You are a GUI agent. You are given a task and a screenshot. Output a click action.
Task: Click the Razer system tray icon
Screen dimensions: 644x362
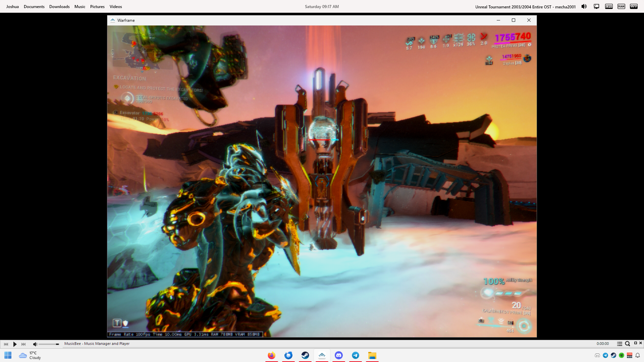pyautogui.click(x=622, y=355)
